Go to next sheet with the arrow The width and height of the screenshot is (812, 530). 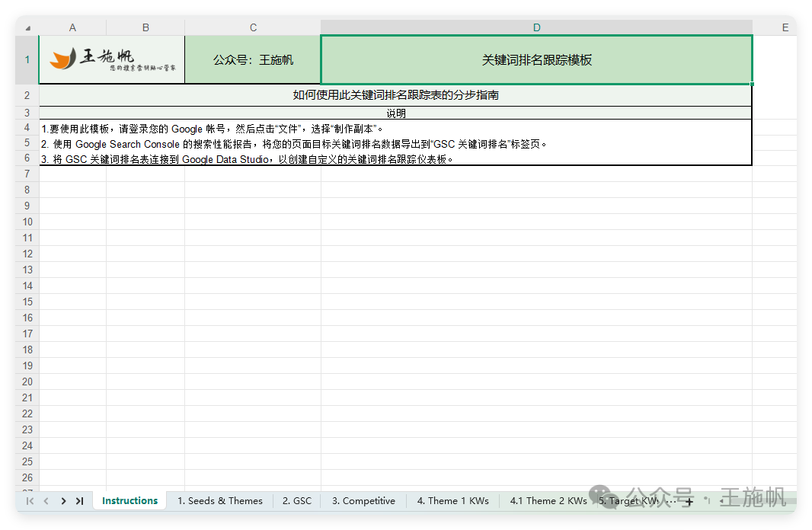(x=63, y=501)
